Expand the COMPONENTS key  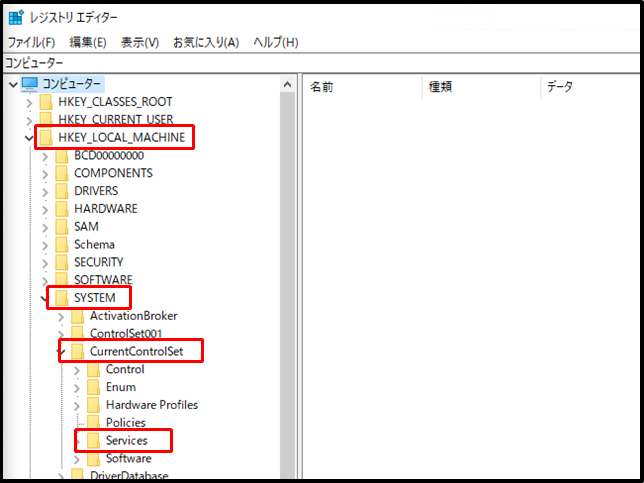45,174
